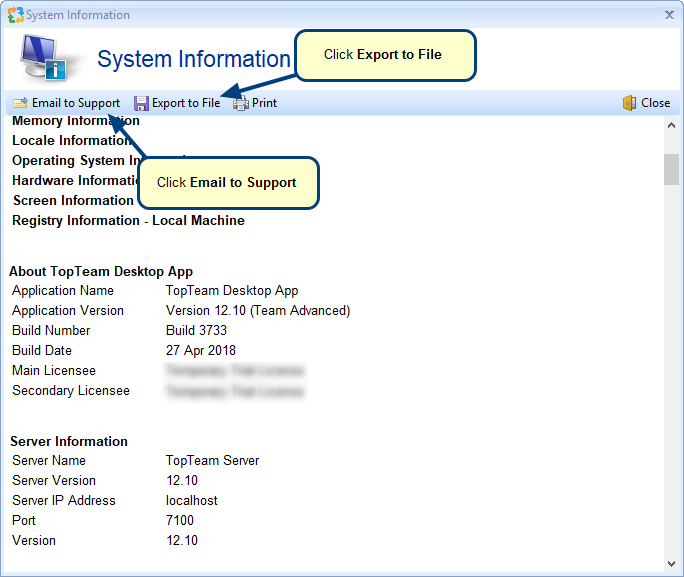Screen dimensions: 684x577
Task: Choose the Export to File text
Action: click(186, 103)
